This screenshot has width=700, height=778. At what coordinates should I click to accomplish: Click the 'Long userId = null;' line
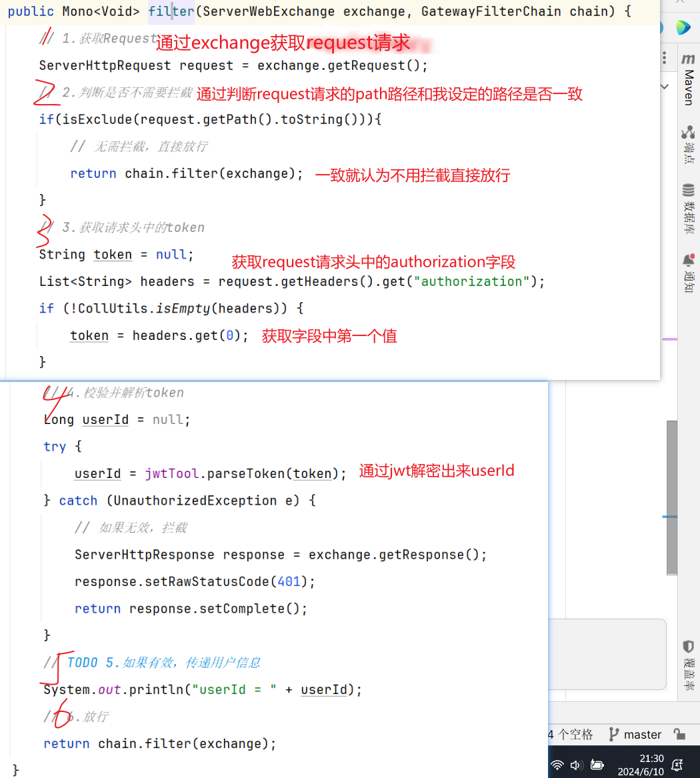point(117,420)
